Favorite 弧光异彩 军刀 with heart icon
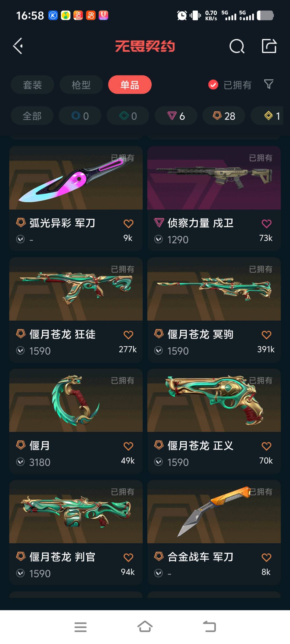This screenshot has width=290, height=644. pyautogui.click(x=128, y=224)
